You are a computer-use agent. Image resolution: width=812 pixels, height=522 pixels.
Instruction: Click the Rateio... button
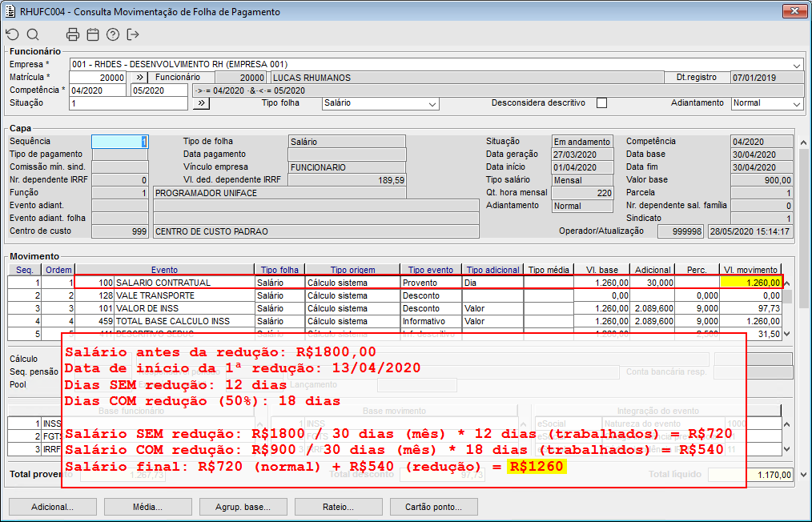(x=338, y=507)
